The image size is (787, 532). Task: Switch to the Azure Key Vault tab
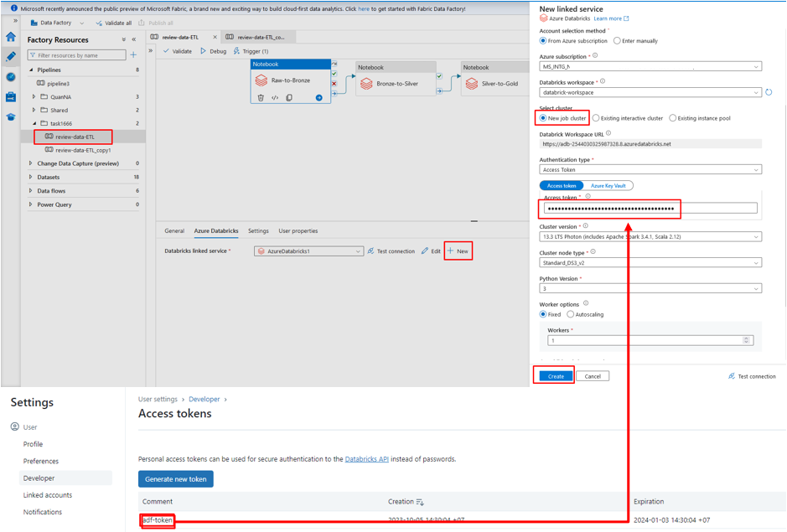point(608,186)
